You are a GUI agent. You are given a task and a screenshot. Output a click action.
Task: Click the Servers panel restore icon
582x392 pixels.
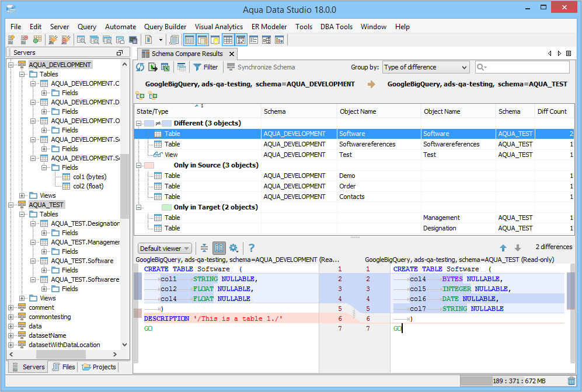120,52
